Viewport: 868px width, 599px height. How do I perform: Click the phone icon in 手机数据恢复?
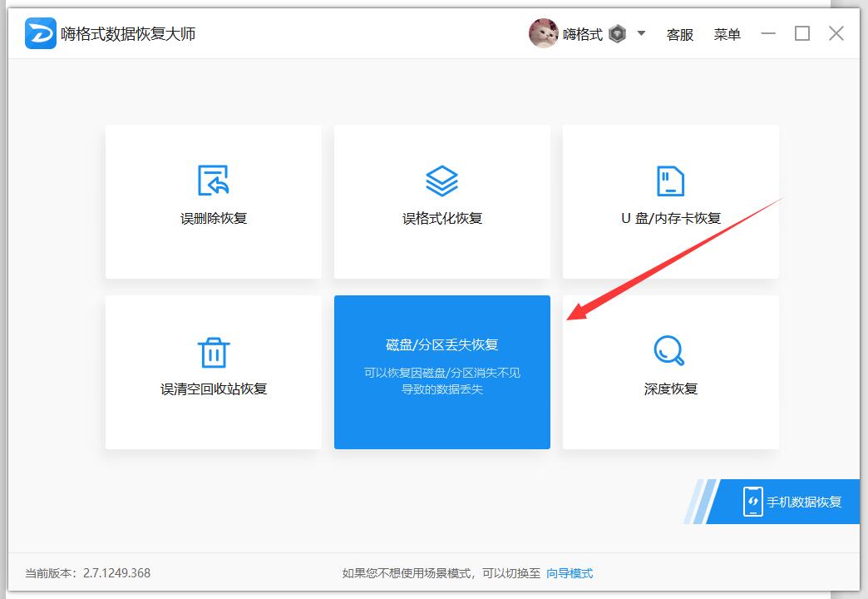753,502
